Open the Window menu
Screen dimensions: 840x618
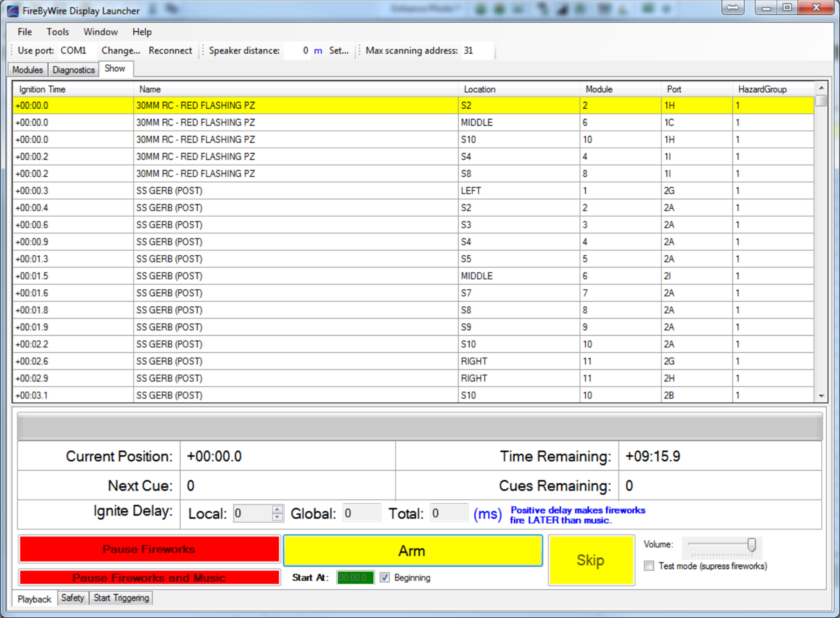tap(100, 32)
